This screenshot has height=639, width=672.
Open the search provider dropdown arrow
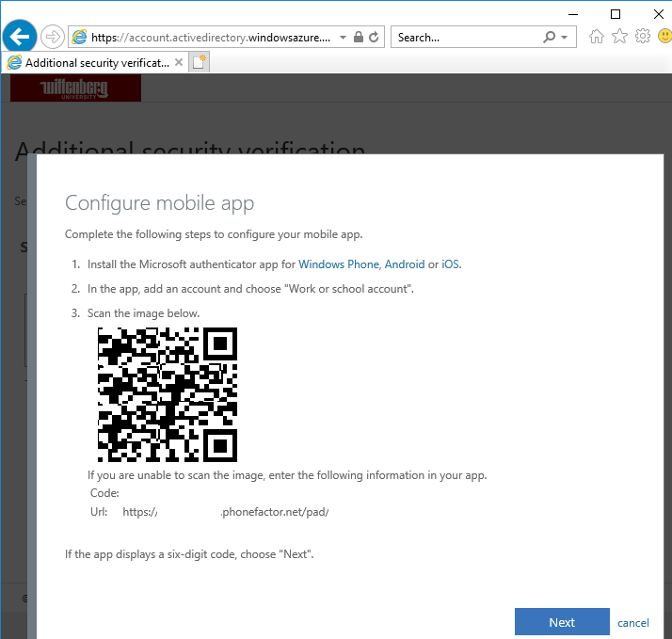click(x=565, y=38)
